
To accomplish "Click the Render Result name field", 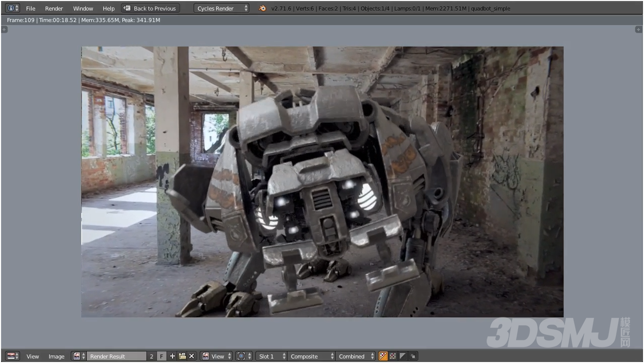I will (116, 356).
